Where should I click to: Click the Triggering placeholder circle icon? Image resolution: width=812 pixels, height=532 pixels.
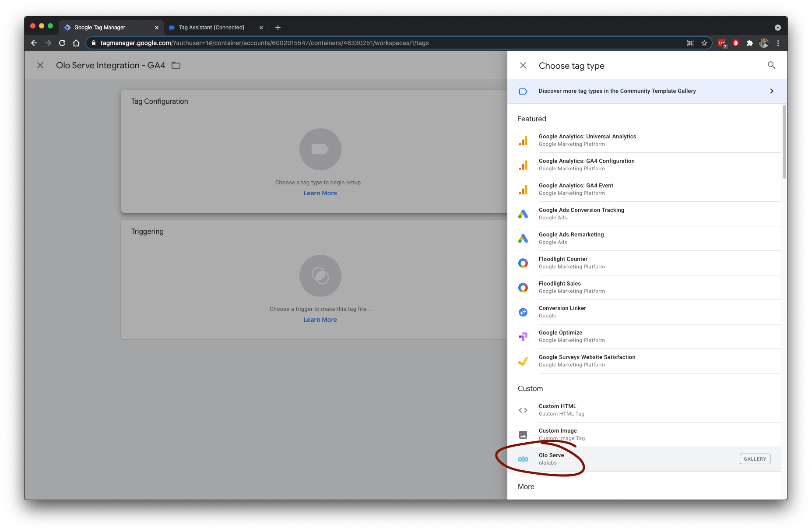pos(320,276)
